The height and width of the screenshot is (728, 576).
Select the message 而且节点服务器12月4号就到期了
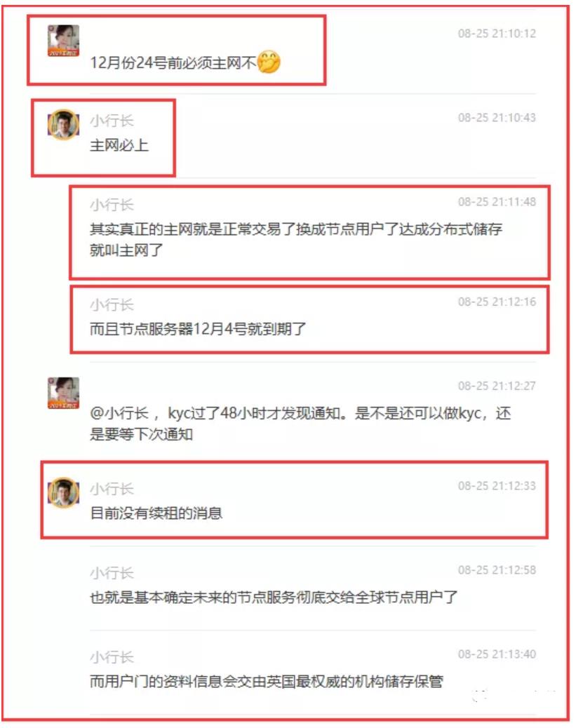[x=198, y=329]
